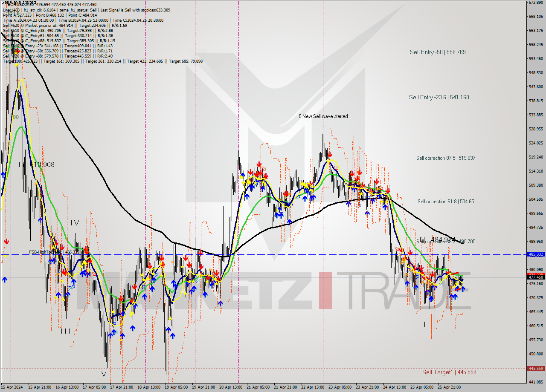Viewport: 546px width, 392px height.
Task: Click '25 Apr 21:00' on the time axis
Action: (x=450, y=388)
